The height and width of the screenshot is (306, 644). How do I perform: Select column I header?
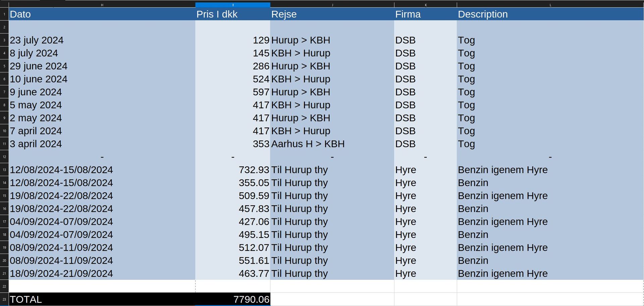(233, 5)
